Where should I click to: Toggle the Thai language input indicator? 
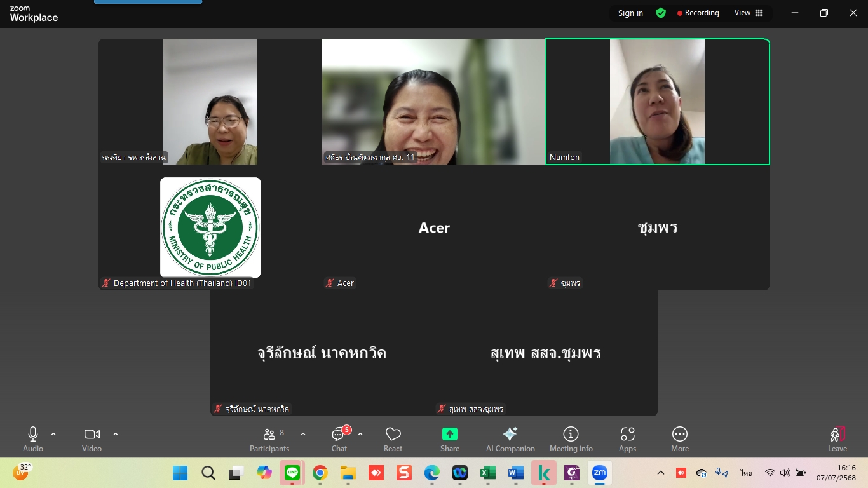point(746,473)
